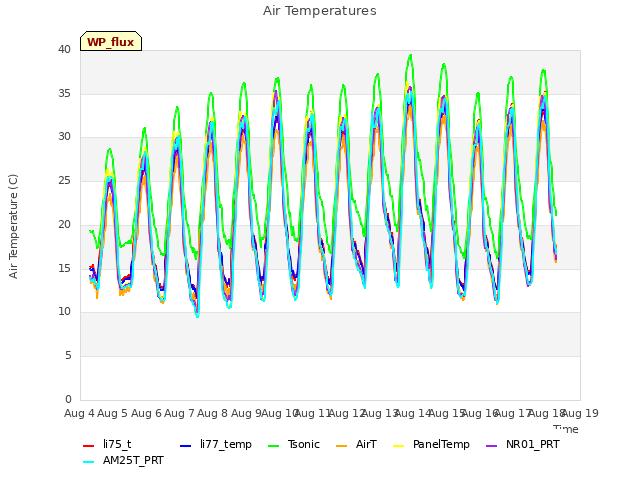The width and height of the screenshot is (640, 480).
Task: Click the 10 y-axis tick label
Action: click(x=64, y=311)
